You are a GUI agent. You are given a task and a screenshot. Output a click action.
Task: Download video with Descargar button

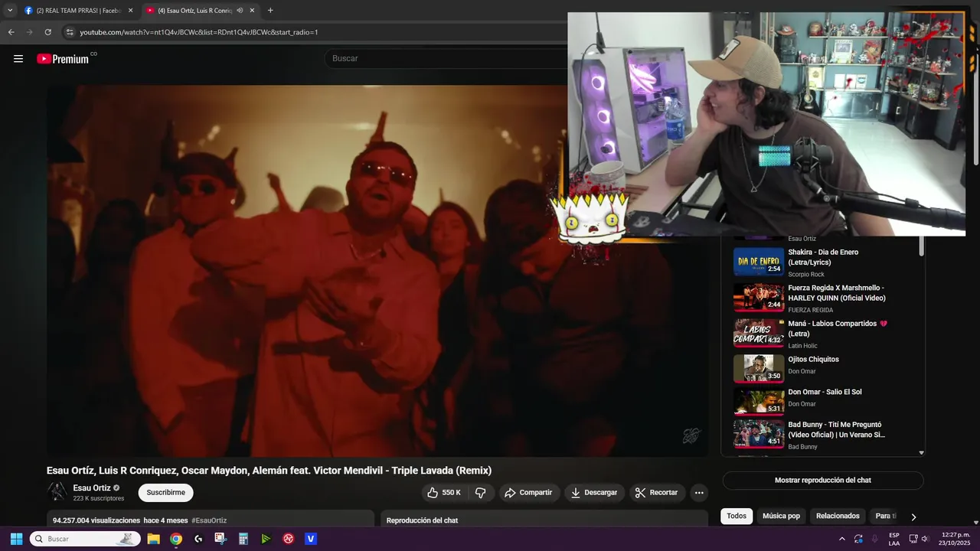[x=594, y=493]
